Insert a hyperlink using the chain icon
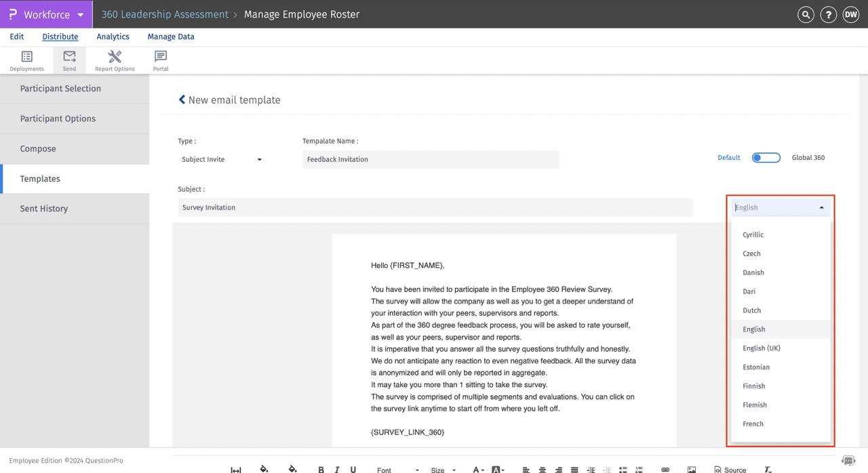Viewport: 868px width, 473px height. pyautogui.click(x=665, y=468)
